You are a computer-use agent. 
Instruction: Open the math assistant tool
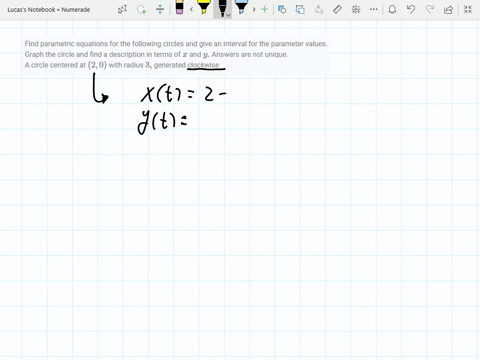356,9
